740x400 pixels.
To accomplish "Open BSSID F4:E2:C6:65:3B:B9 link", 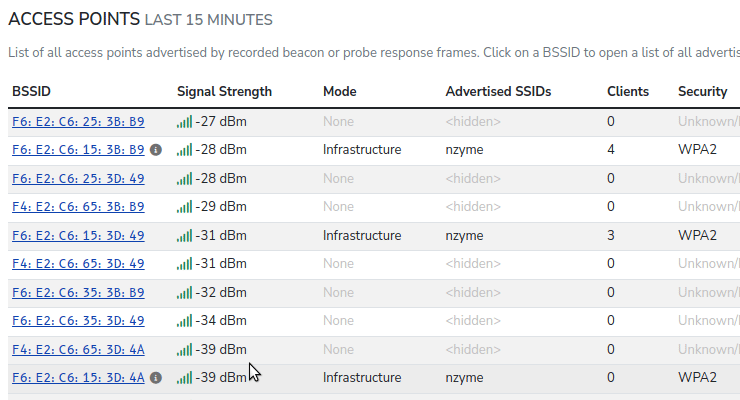I will [x=78, y=207].
